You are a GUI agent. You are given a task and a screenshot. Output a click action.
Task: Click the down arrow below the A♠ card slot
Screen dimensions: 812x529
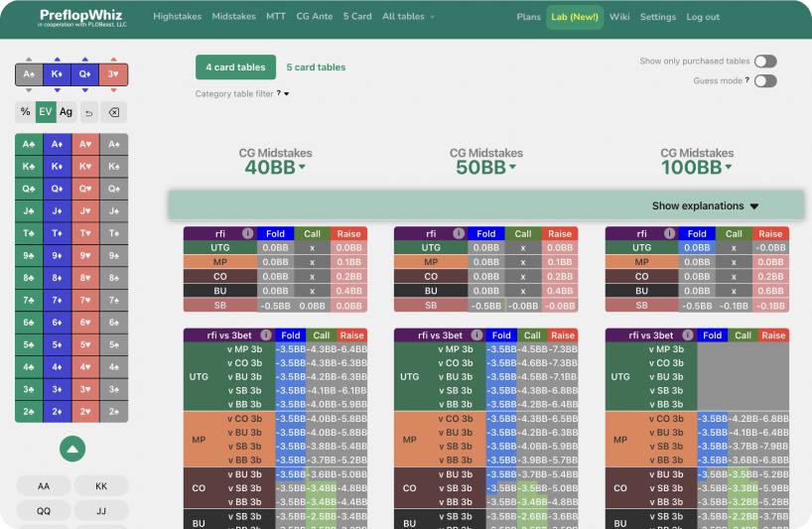click(29, 89)
